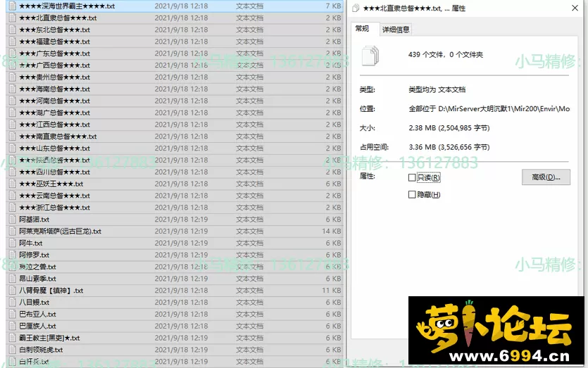Click the title bar icon of the 属性 dialog

356,8
